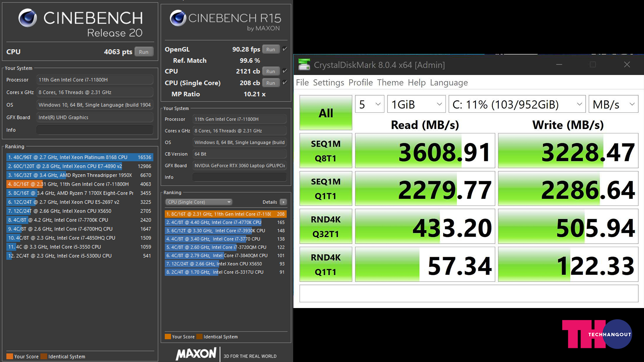Screen dimensions: 644x362
Task: Click the Info input field in Cinebench R20
Action: (x=95, y=130)
